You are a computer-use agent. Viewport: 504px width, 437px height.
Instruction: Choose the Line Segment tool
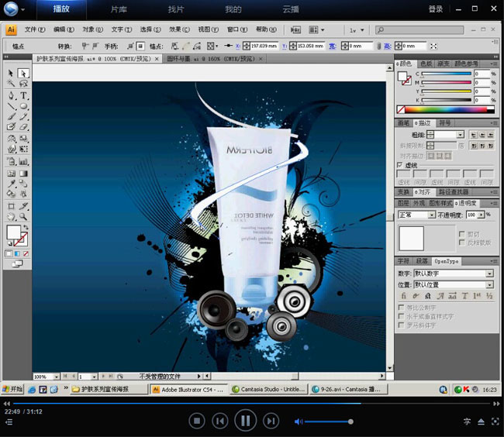[12, 106]
